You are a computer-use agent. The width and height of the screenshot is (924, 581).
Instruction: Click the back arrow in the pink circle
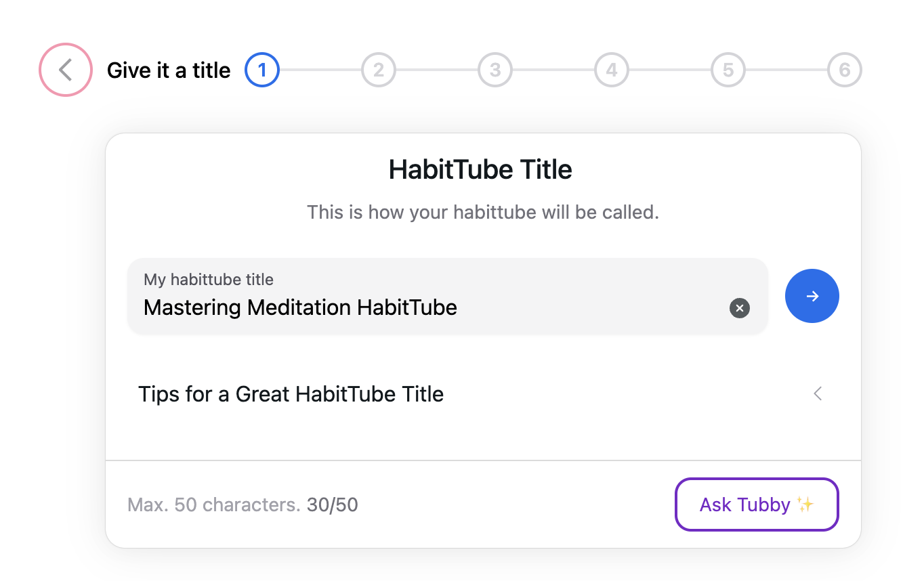(65, 70)
